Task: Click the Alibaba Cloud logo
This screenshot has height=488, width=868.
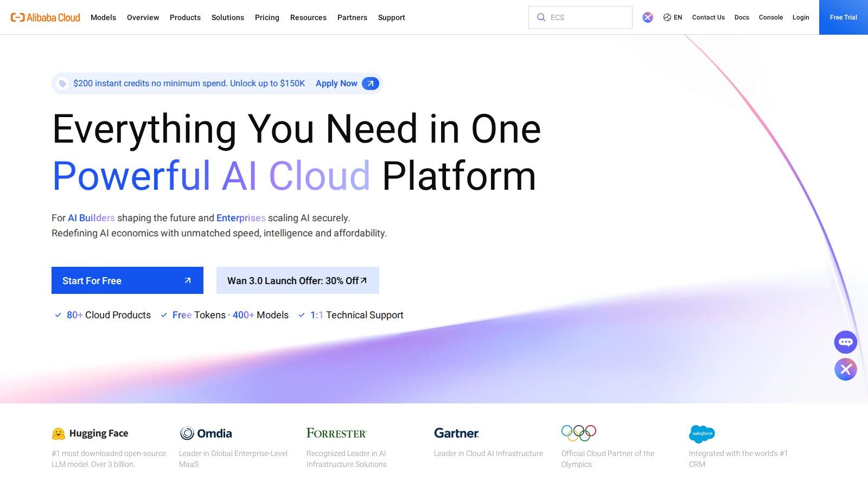Action: click(46, 17)
